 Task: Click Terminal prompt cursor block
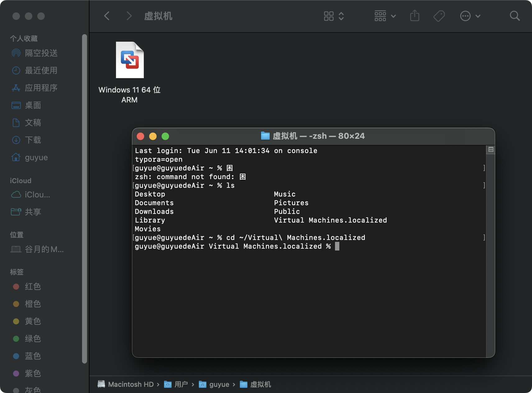(337, 246)
